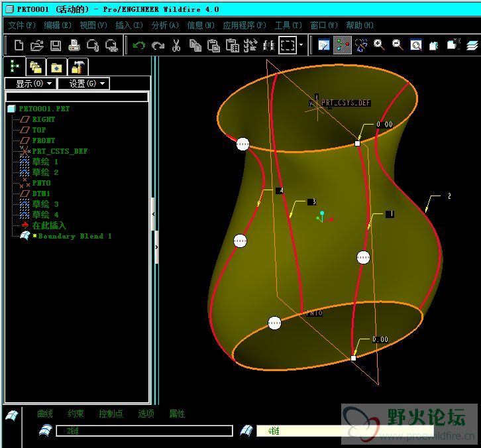This screenshot has width=481, height=448.
Task: Switch to the Model Tree tab
Action: [x=15, y=66]
